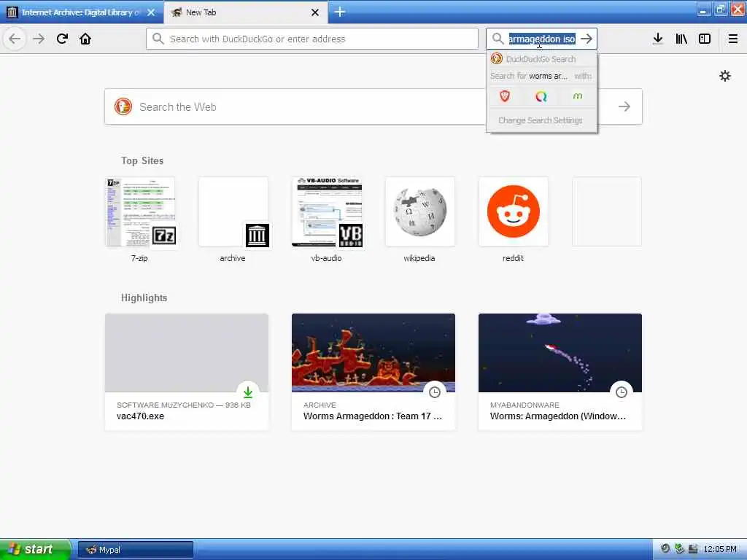Submit search with search box arrow
Screen dimensions: 747x560
click(x=587, y=39)
